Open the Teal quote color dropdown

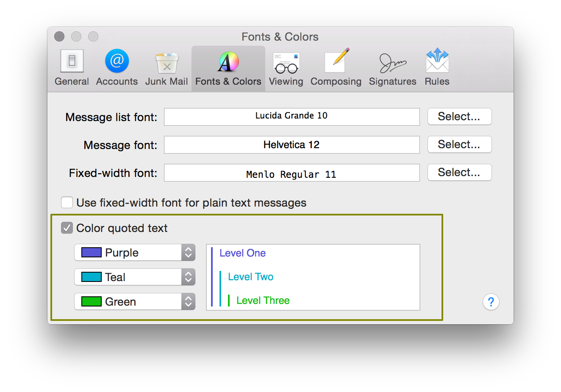[x=135, y=277]
